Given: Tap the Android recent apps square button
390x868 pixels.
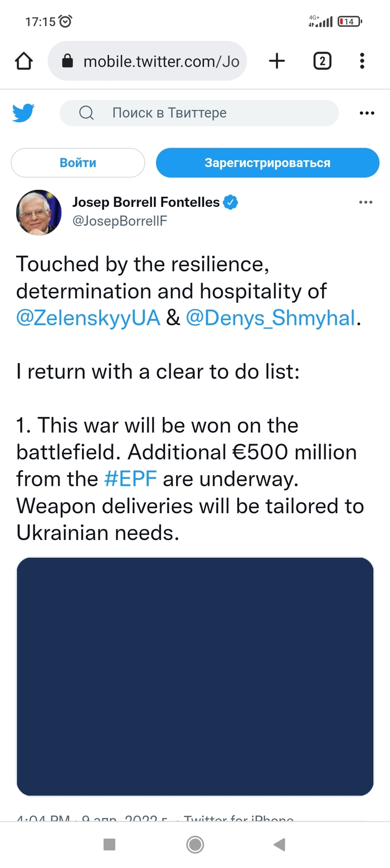Looking at the screenshot, I should click(x=109, y=845).
